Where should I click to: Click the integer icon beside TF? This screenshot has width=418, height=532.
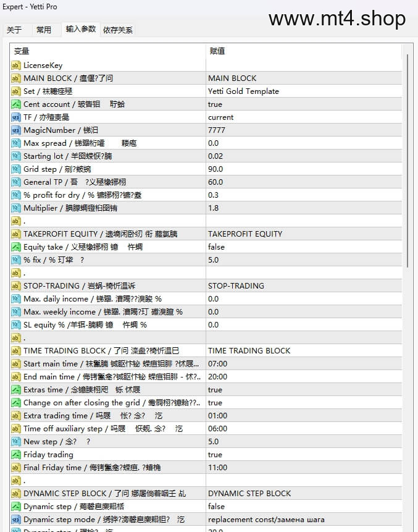(16, 117)
